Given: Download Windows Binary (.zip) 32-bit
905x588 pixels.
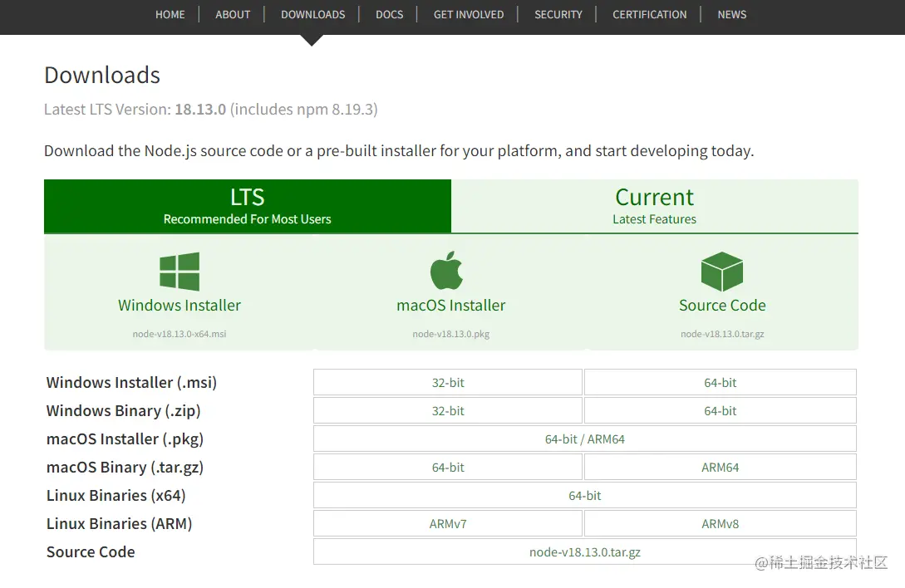Looking at the screenshot, I should tap(448, 411).
